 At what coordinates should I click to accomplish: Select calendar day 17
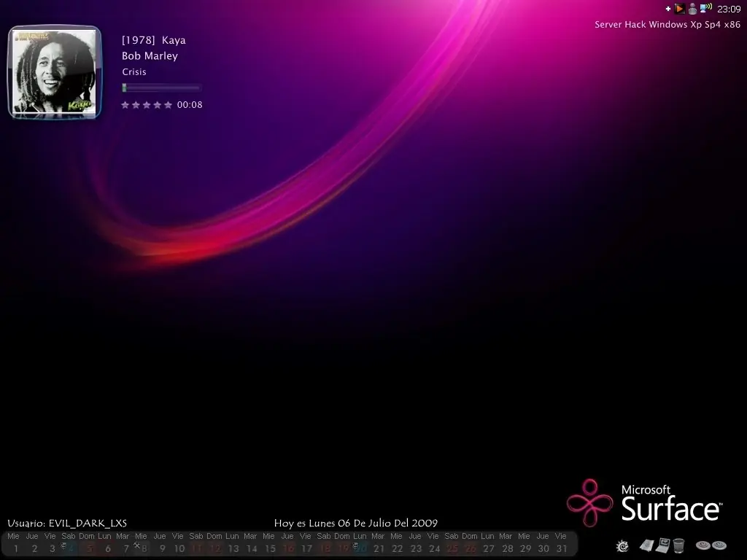[x=306, y=548]
